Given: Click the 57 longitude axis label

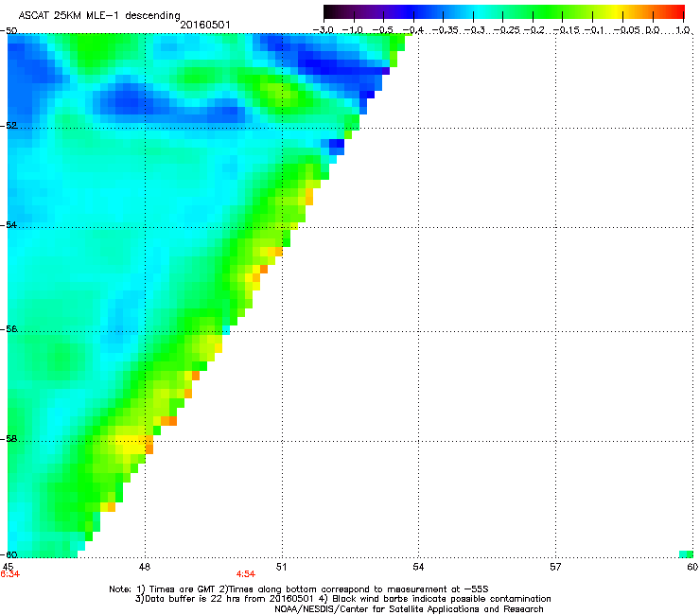Looking at the screenshot, I should click(x=555, y=567).
